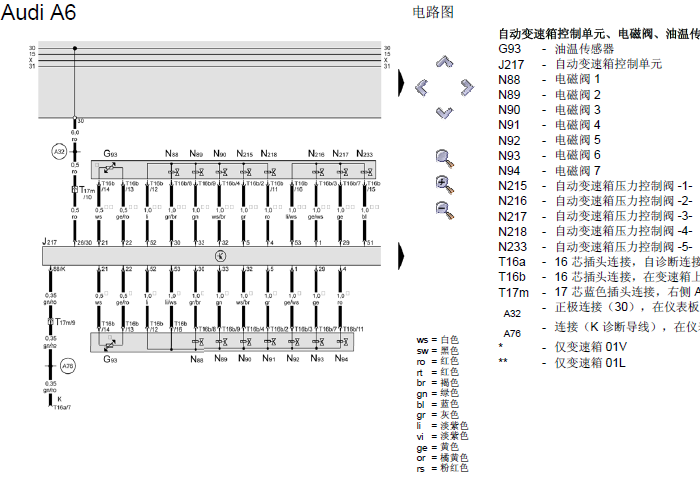
Task: Click the N233 label on the wiring diagram
Action: 364,154
